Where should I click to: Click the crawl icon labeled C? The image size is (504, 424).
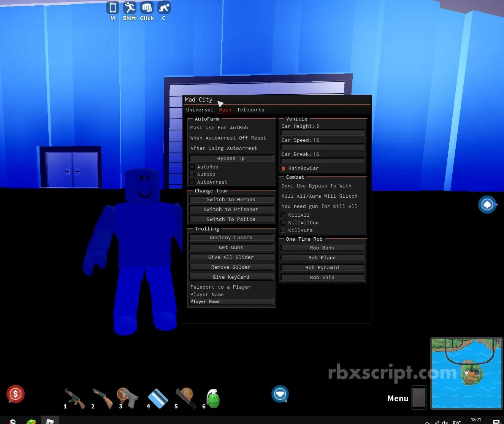(x=164, y=8)
